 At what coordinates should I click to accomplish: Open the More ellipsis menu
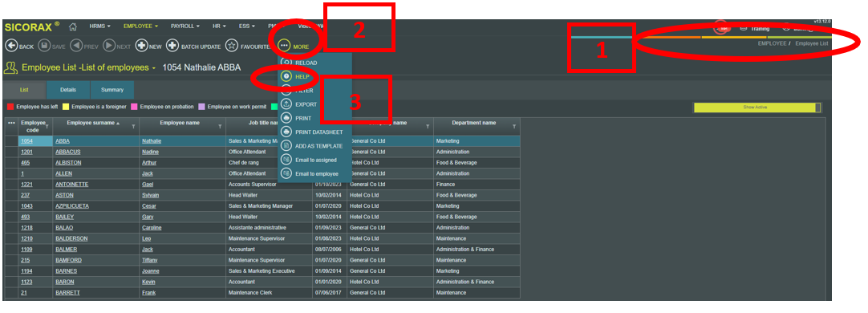(284, 47)
